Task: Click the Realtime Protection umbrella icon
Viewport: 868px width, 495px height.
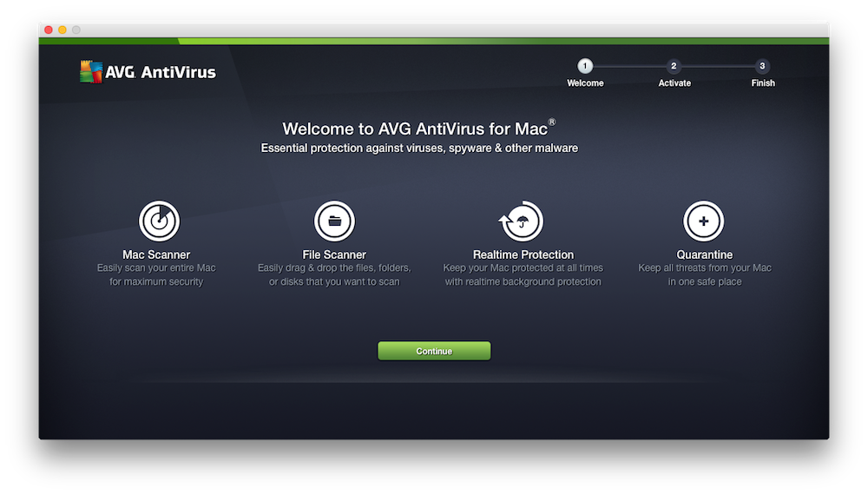Action: pos(522,221)
